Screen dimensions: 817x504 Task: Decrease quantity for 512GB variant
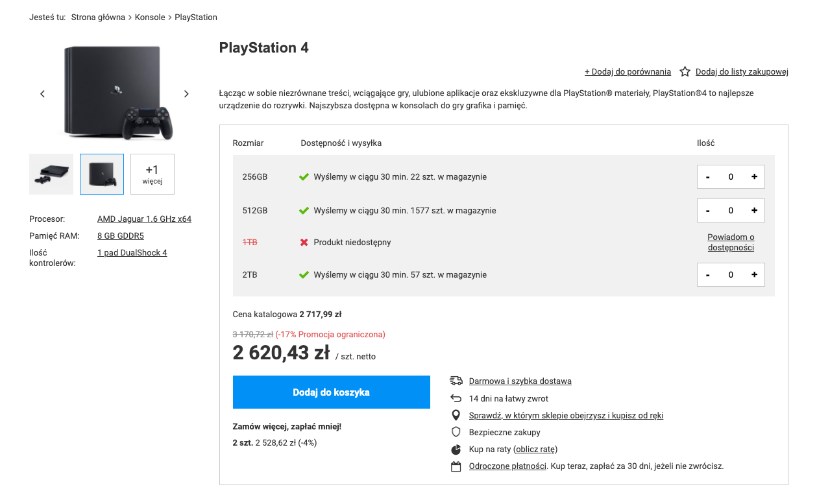point(708,210)
